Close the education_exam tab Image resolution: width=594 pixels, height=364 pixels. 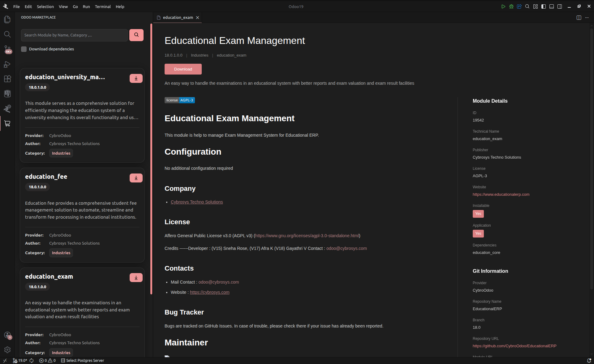point(197,18)
